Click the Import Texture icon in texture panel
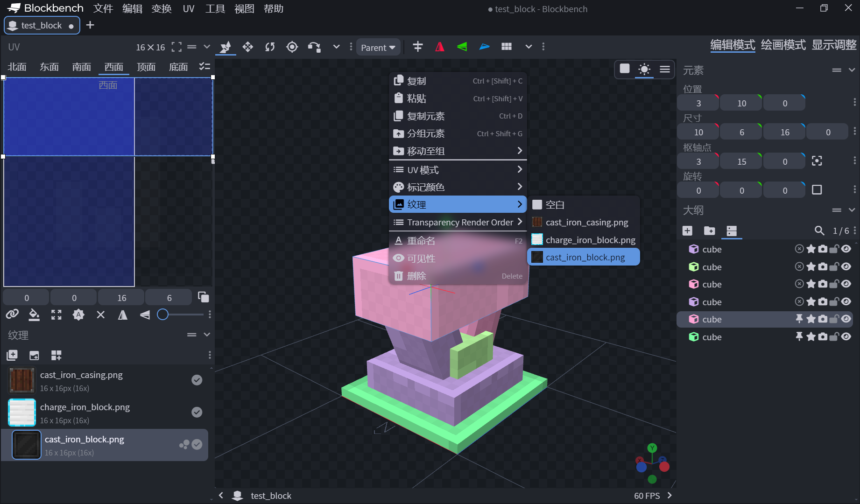Image resolution: width=860 pixels, height=504 pixels. 12,355
